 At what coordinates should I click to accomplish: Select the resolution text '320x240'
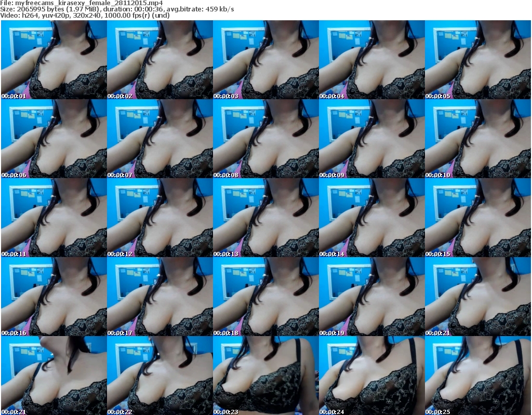coord(88,15)
